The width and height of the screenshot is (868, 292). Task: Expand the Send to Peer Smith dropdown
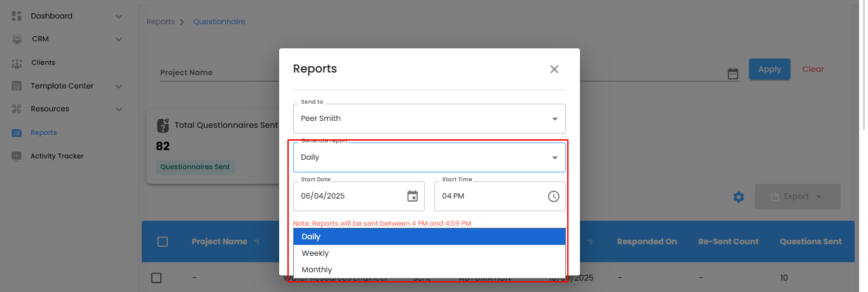click(x=554, y=119)
